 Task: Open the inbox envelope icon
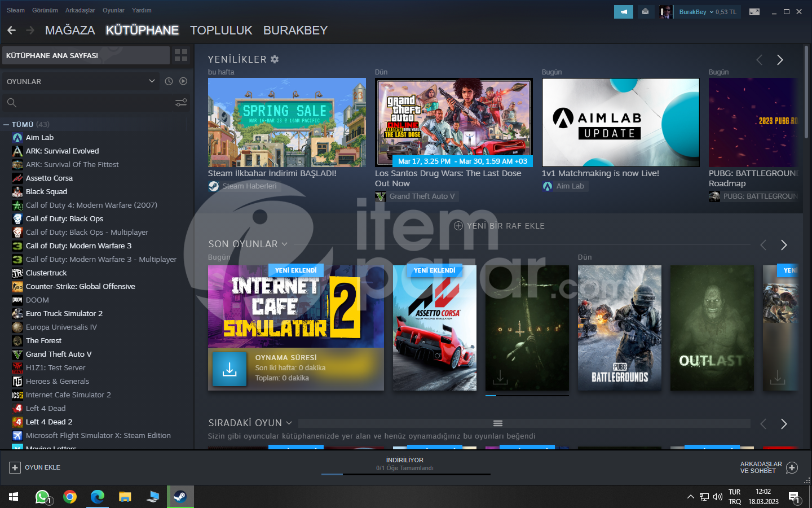pos(646,12)
